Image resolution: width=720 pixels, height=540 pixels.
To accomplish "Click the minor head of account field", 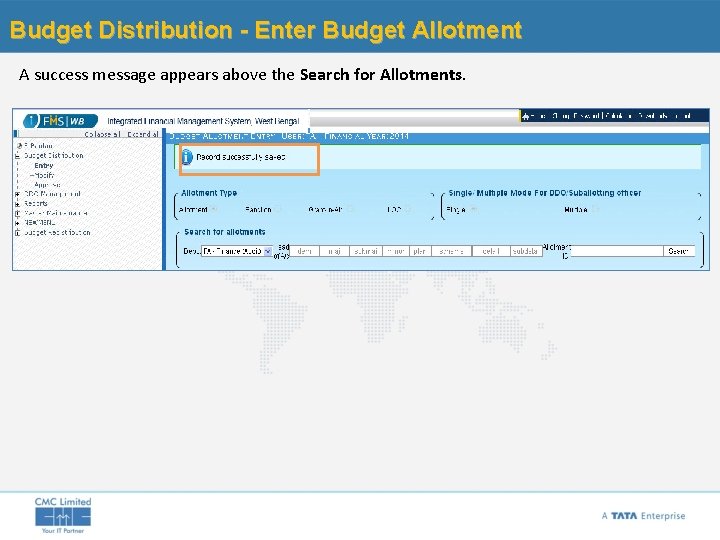I will tap(395, 251).
